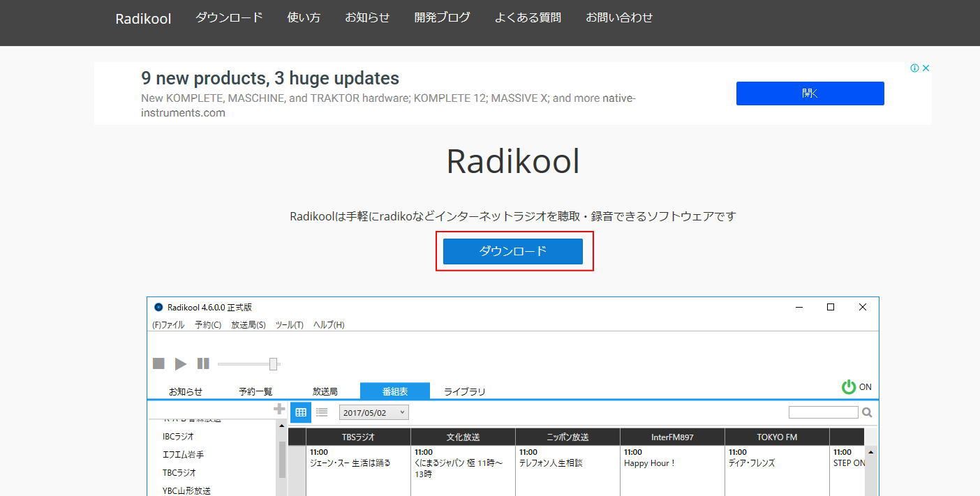
Task: Select program テレフォン人生相談
Action: pos(551,463)
